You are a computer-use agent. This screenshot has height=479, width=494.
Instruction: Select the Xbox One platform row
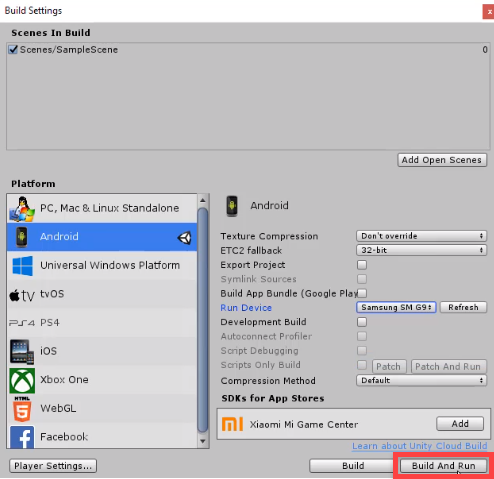point(102,380)
